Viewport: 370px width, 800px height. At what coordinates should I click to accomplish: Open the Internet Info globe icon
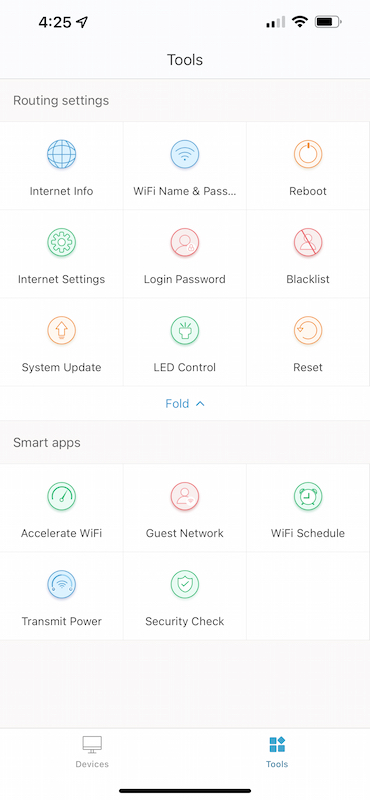(62, 154)
